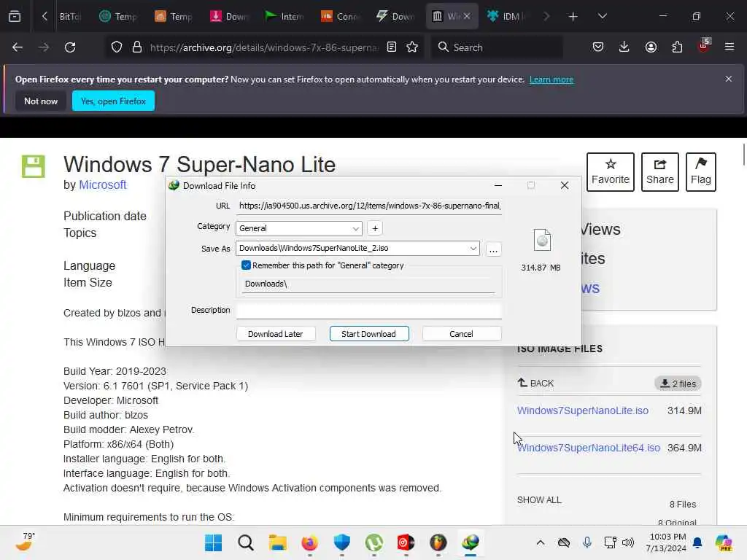Viewport: 747px width, 560px height.
Task: Click the site security padlock icon
Action: 137,47
